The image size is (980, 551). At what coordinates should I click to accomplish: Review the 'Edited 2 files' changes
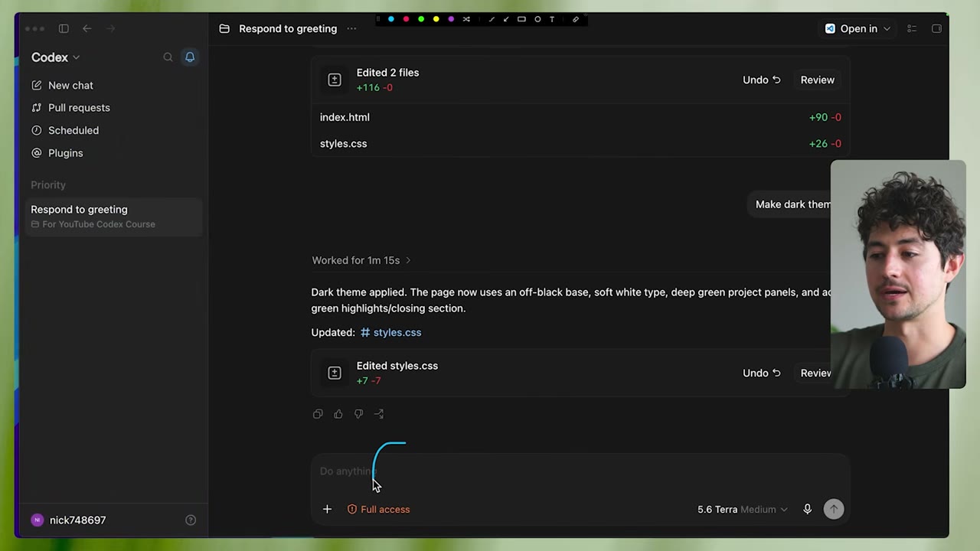(x=818, y=80)
